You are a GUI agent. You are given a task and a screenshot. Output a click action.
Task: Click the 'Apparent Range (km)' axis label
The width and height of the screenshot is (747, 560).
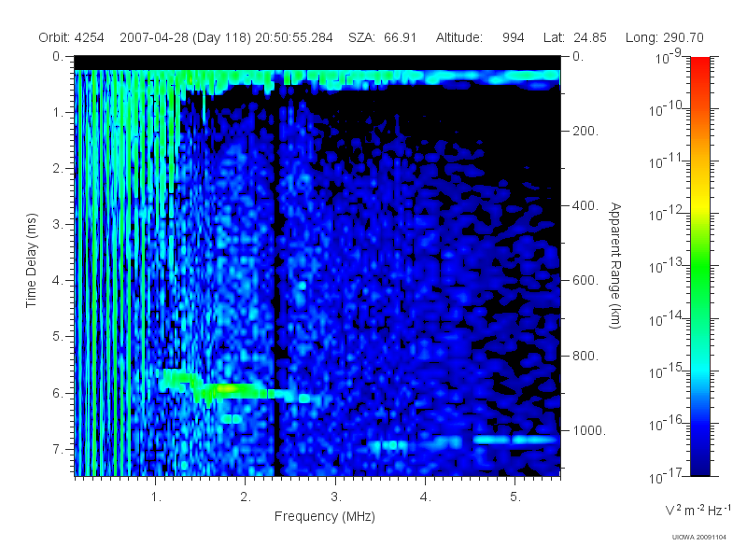click(615, 265)
